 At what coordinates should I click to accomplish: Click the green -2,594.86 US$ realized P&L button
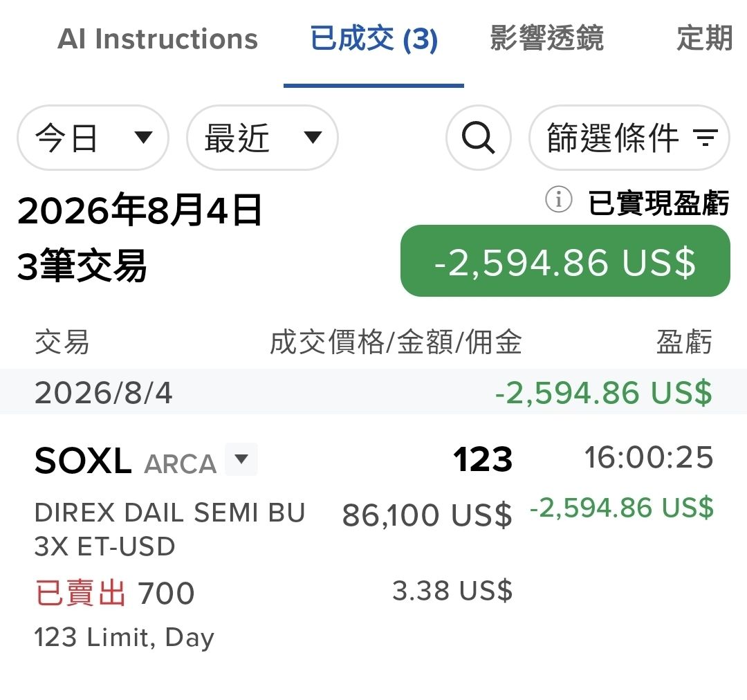click(x=566, y=261)
